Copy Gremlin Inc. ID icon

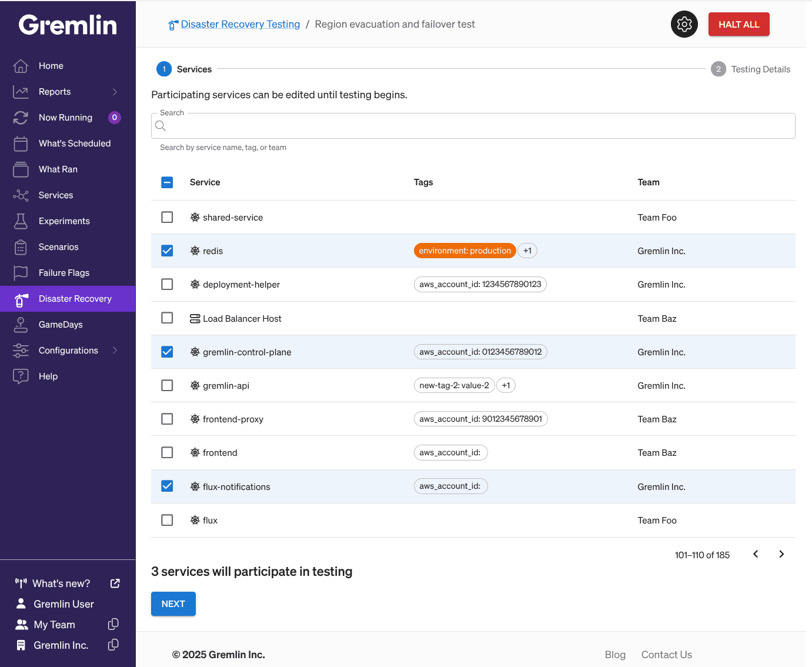point(113,645)
